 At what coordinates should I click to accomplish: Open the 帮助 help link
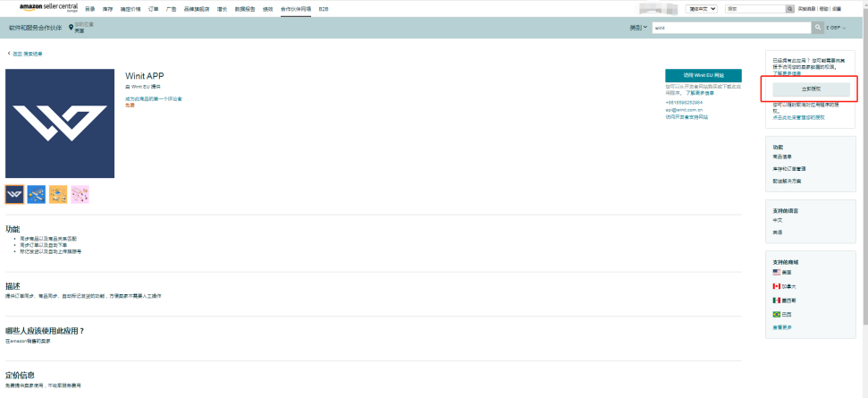point(823,9)
